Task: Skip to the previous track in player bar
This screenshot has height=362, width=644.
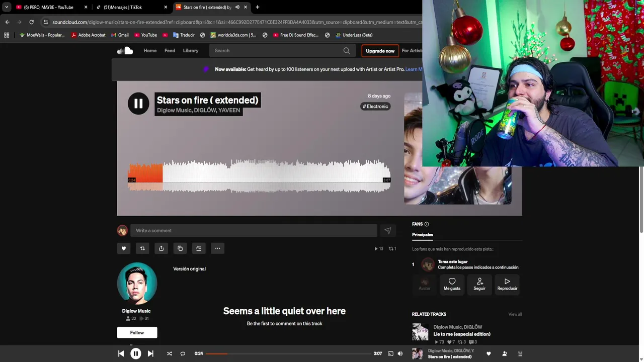Action: coord(121,353)
